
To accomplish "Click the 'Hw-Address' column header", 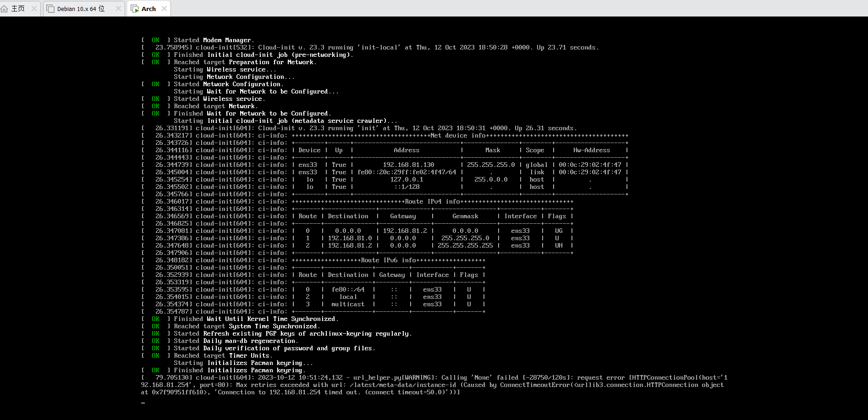I will click(592, 150).
